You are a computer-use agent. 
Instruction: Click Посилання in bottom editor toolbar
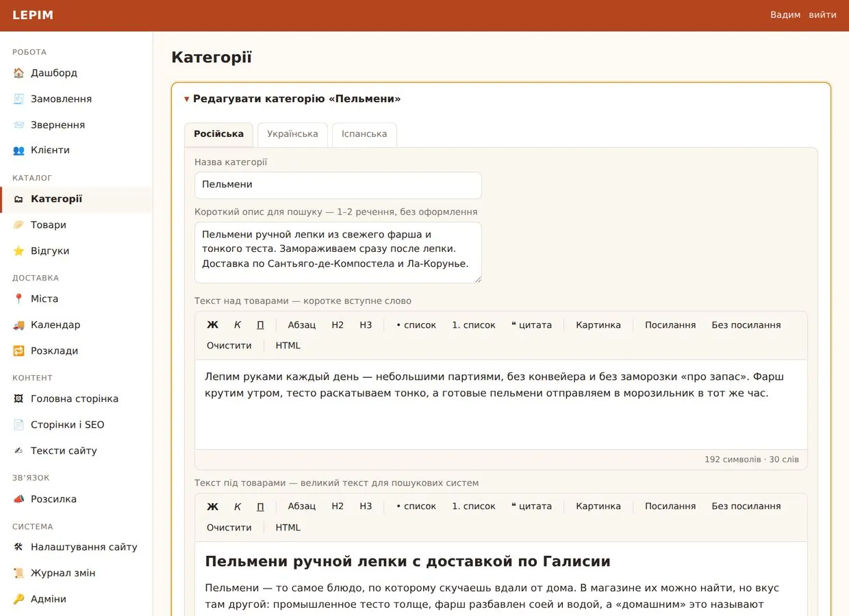click(x=670, y=506)
